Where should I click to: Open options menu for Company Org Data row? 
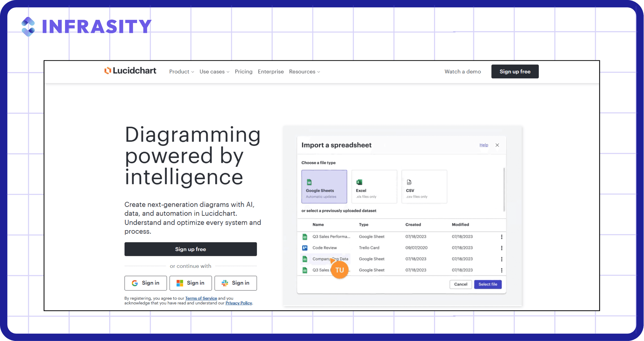[x=501, y=259]
